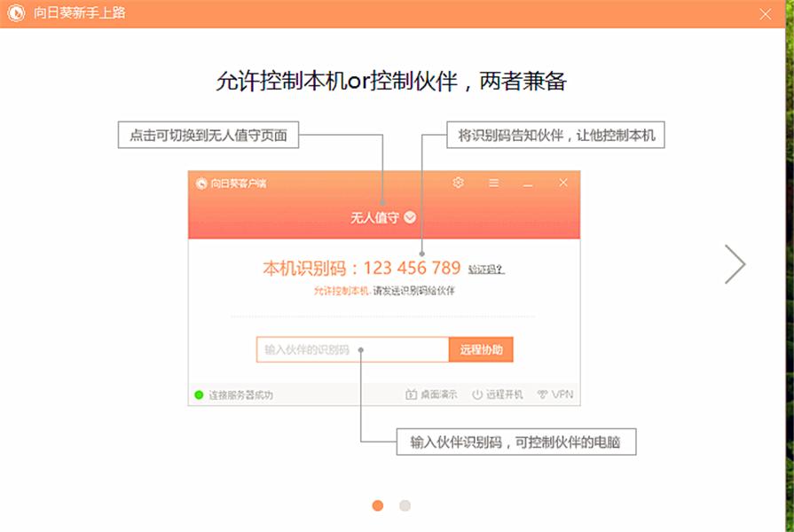Click the sunflower logo on the tutorial title bar
Image resolution: width=794 pixels, height=532 pixels.
coord(14,14)
